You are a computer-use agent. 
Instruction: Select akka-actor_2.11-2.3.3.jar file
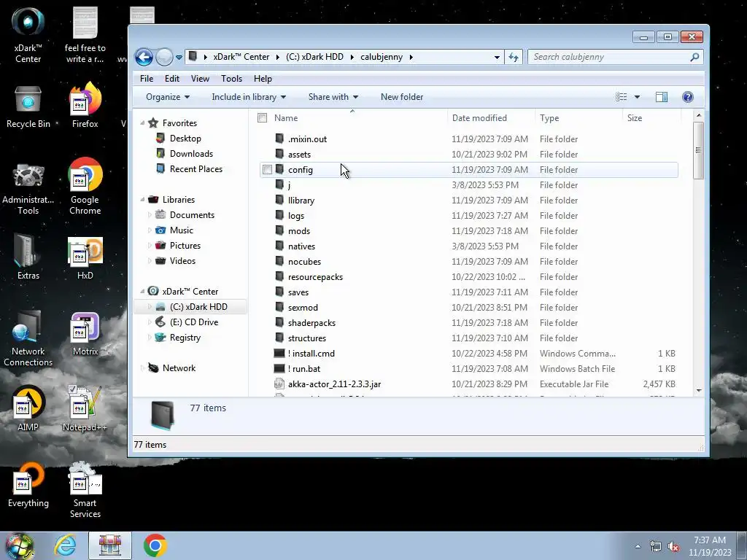[469, 384]
